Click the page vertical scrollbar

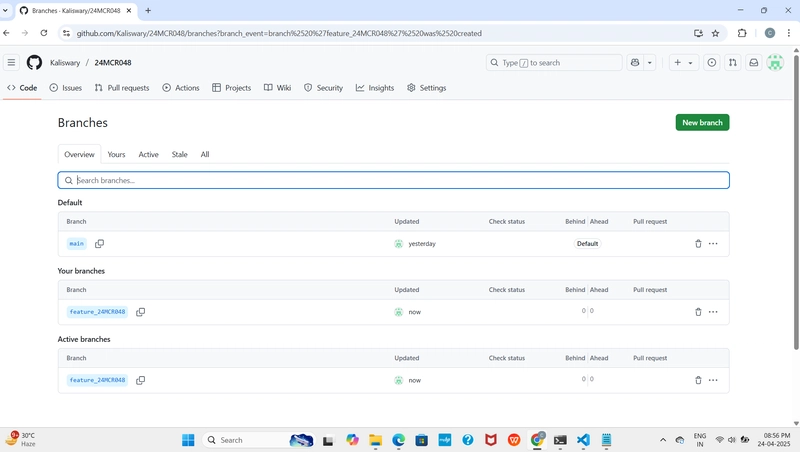point(796,202)
